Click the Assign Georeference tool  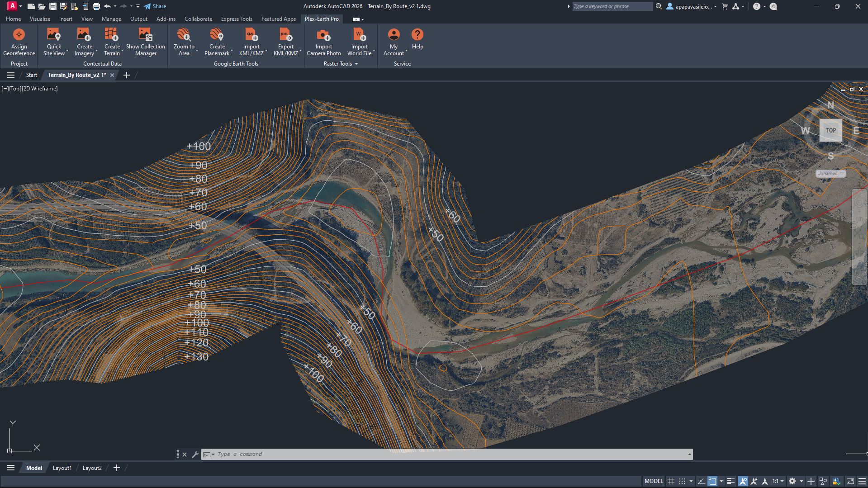pos(19,42)
